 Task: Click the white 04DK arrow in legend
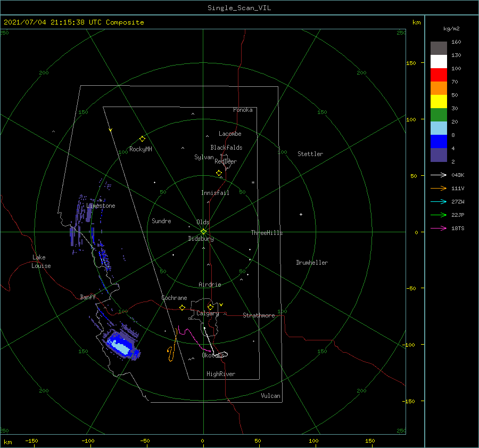tap(439, 175)
